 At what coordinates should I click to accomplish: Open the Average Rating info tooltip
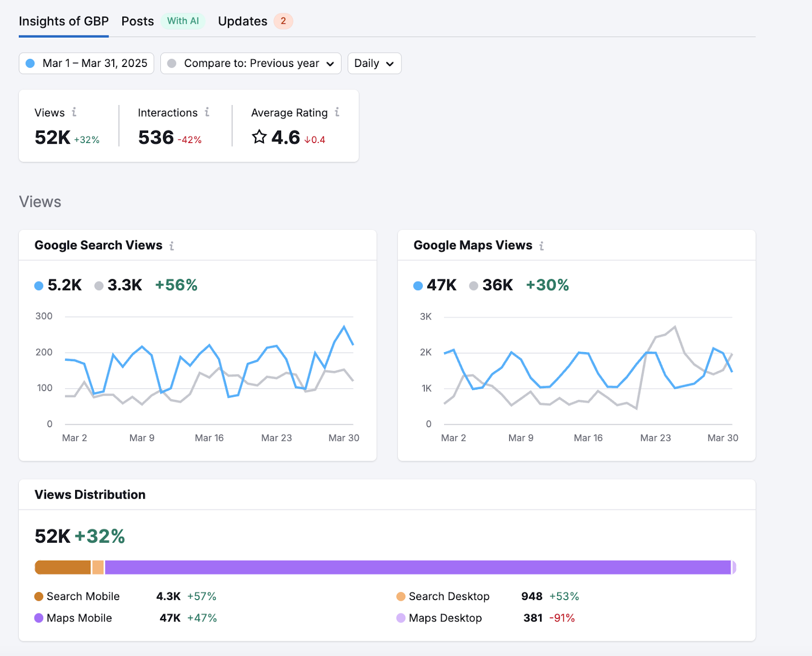point(336,113)
